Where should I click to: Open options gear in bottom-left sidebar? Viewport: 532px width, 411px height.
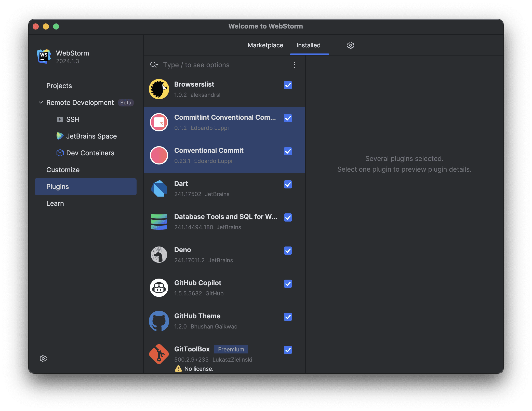coord(43,359)
